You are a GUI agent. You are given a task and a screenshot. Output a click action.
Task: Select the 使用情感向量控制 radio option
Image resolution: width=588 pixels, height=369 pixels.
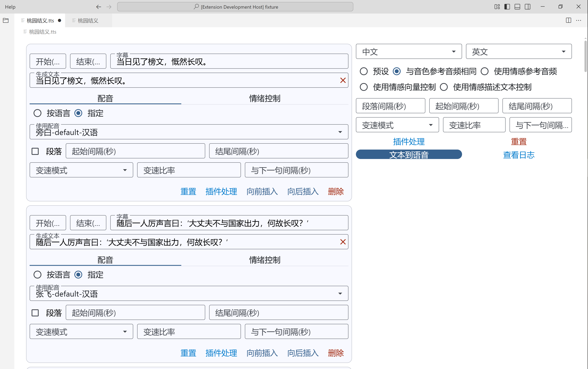point(364,87)
